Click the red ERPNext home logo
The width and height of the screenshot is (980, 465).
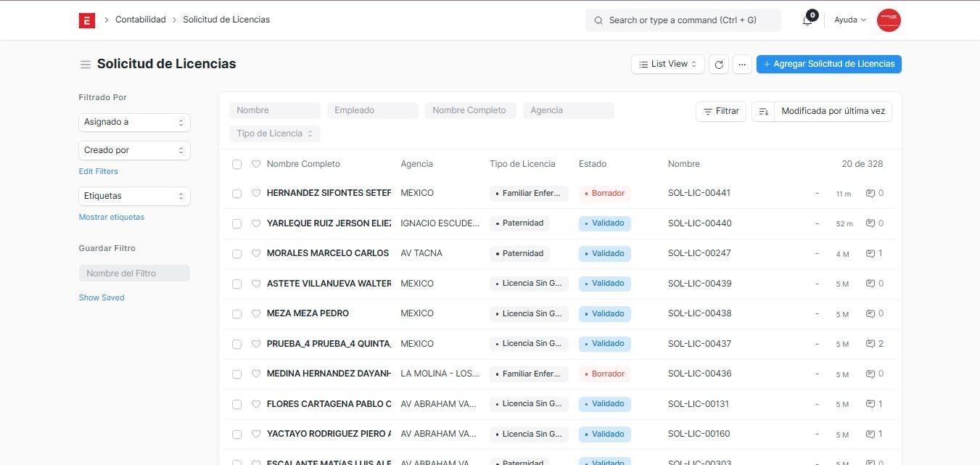point(87,20)
